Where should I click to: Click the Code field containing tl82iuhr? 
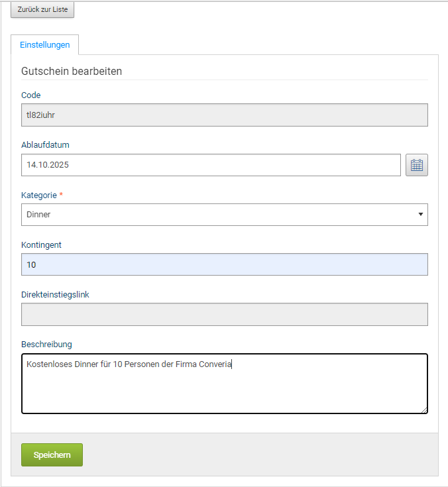pos(224,115)
